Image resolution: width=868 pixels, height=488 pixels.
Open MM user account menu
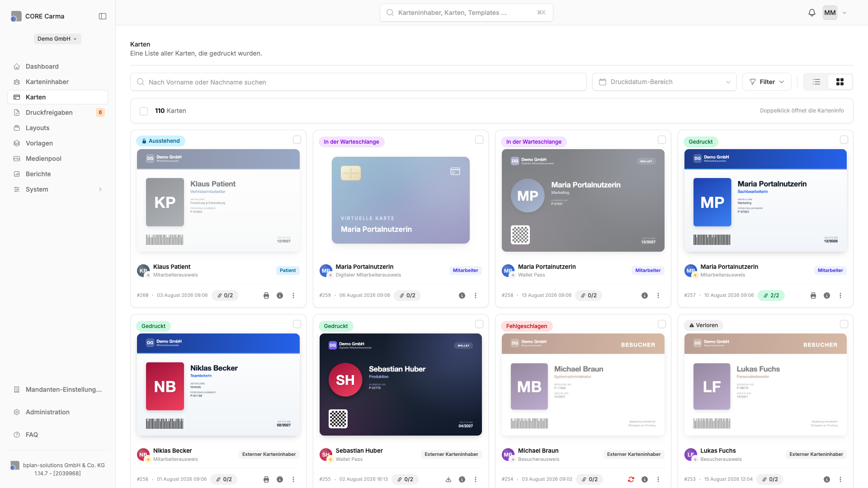click(x=835, y=13)
